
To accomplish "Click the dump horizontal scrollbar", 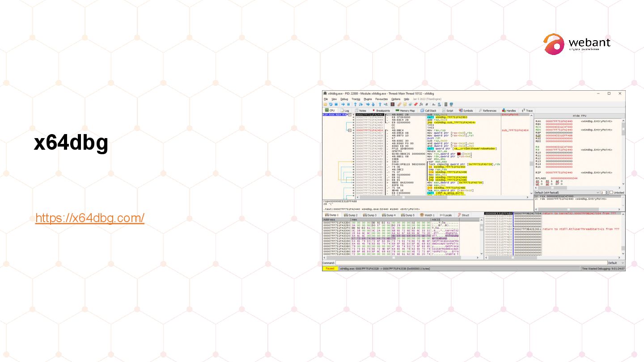I will pyautogui.click(x=401, y=258).
